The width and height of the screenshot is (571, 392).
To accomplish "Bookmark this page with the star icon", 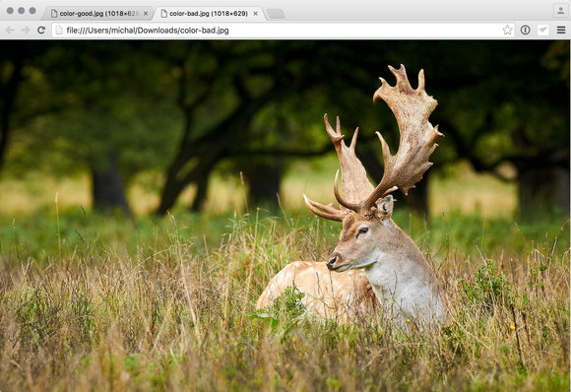I will tap(507, 30).
